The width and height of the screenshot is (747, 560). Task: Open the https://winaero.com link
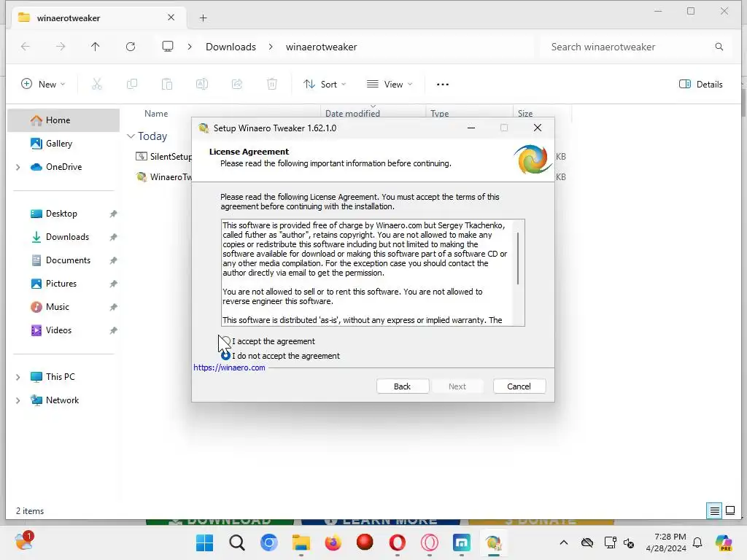229,367
